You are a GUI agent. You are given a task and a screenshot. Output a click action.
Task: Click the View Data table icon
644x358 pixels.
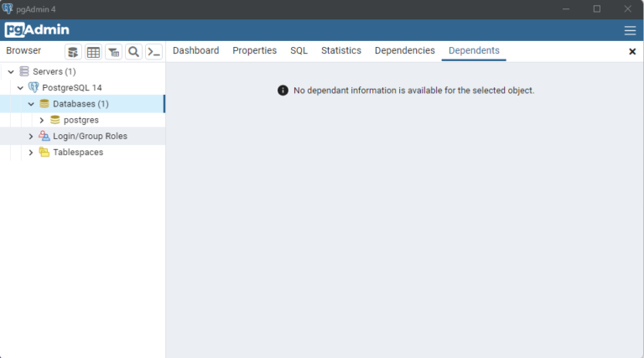click(x=93, y=52)
